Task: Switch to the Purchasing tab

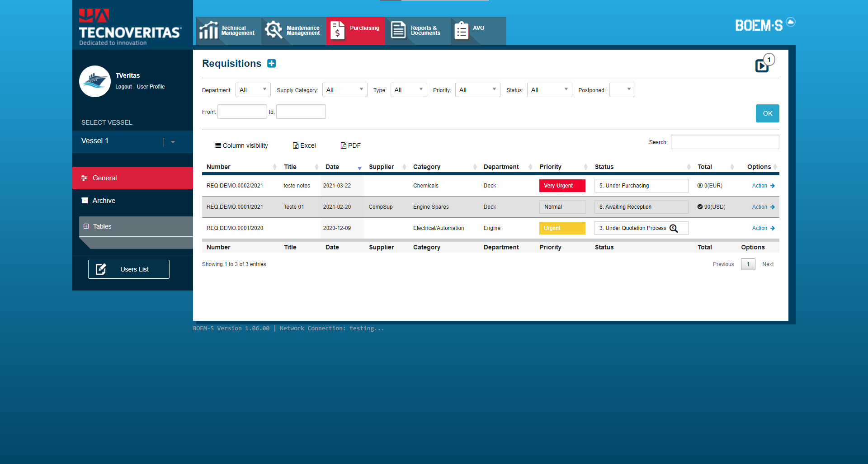Action: [355, 30]
